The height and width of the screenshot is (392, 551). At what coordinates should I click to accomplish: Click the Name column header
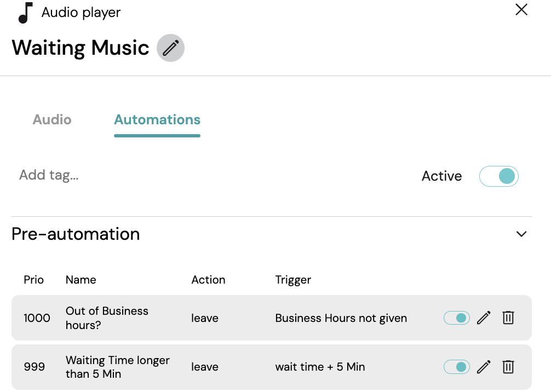81,280
